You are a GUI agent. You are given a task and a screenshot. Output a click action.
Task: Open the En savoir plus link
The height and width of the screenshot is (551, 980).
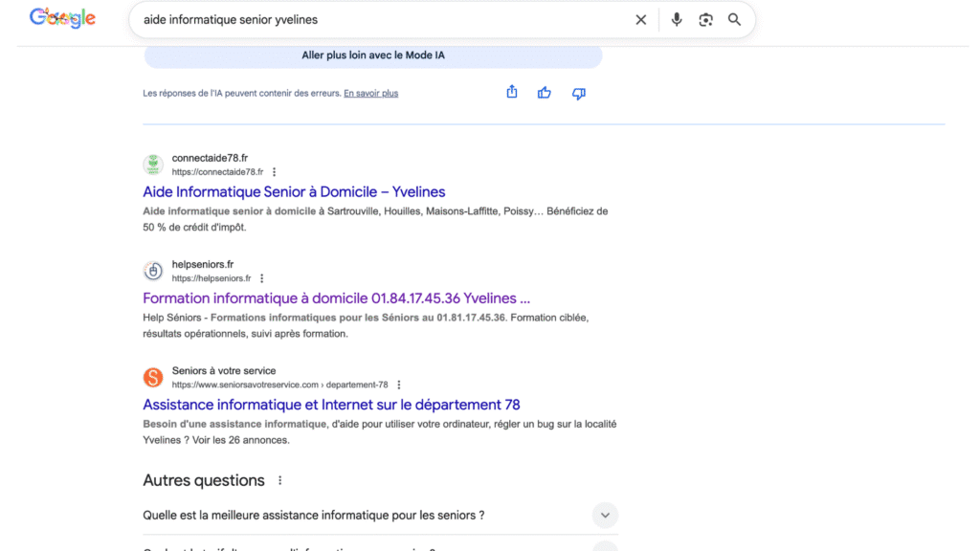coord(370,94)
